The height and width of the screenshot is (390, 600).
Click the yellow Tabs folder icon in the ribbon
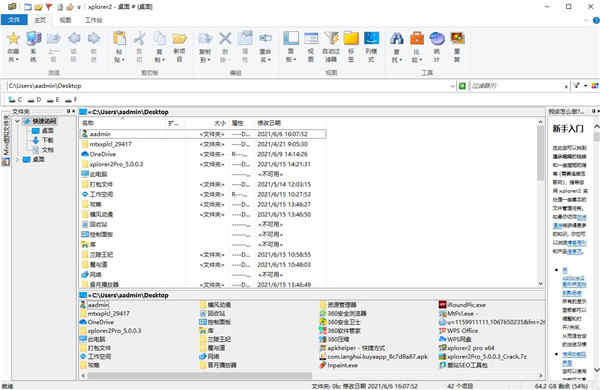tap(351, 38)
